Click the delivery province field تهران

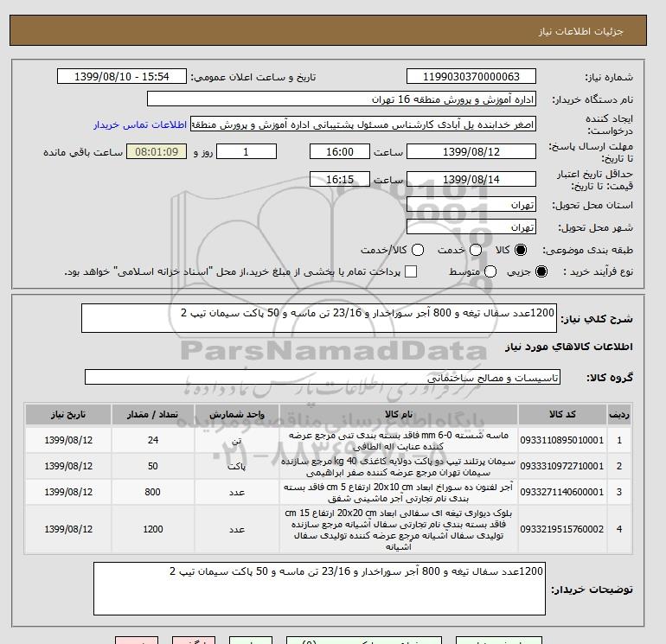pos(471,205)
